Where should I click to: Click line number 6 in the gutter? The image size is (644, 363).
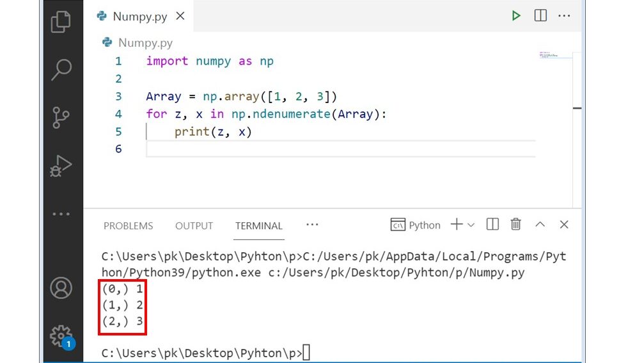[119, 149]
